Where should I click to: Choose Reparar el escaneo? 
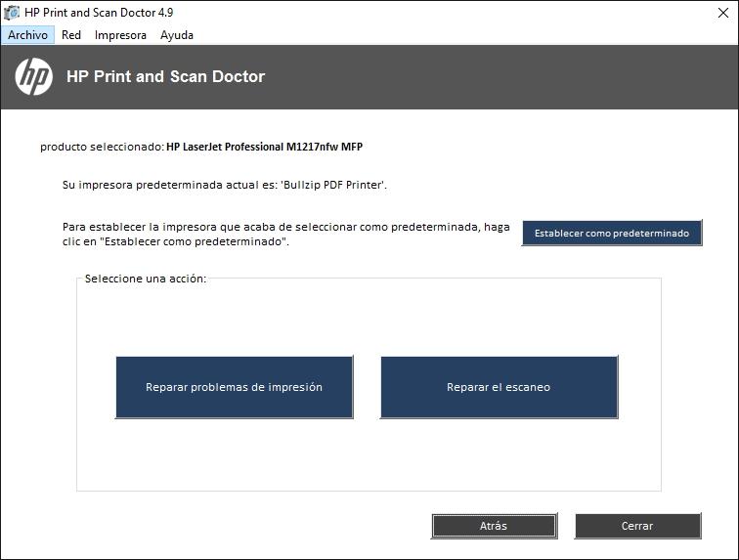tap(499, 387)
